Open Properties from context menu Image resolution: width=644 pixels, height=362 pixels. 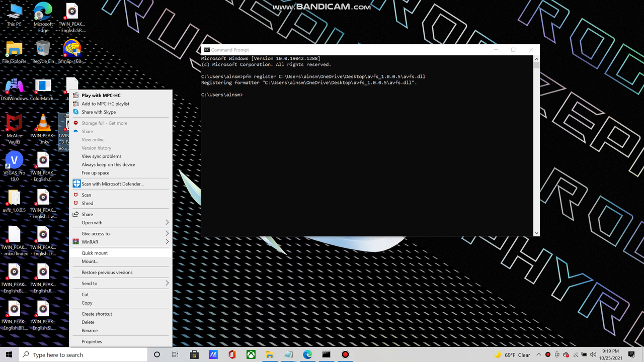(121, 341)
